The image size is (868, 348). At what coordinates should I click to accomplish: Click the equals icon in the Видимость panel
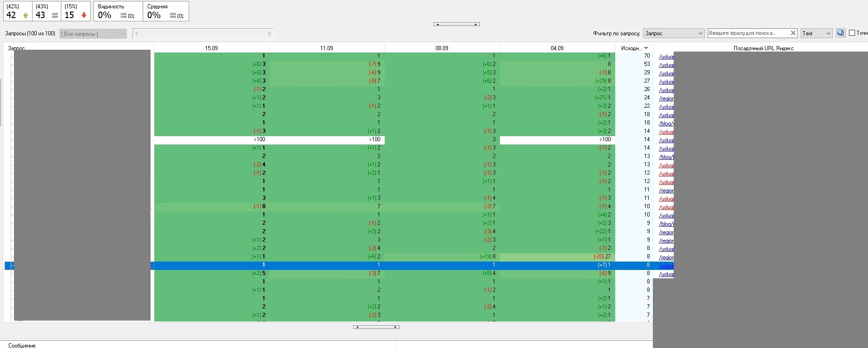point(124,16)
